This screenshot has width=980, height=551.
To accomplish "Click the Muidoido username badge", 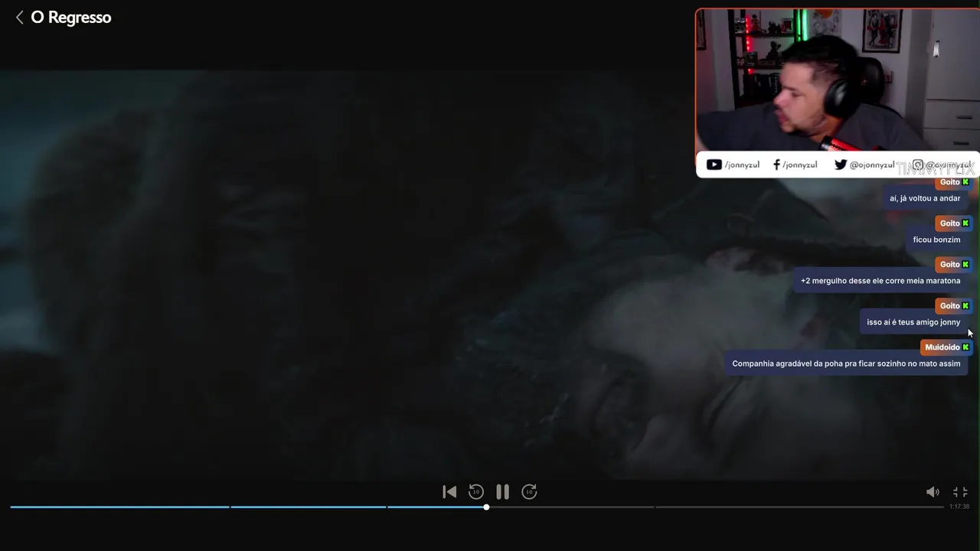I will click(946, 347).
